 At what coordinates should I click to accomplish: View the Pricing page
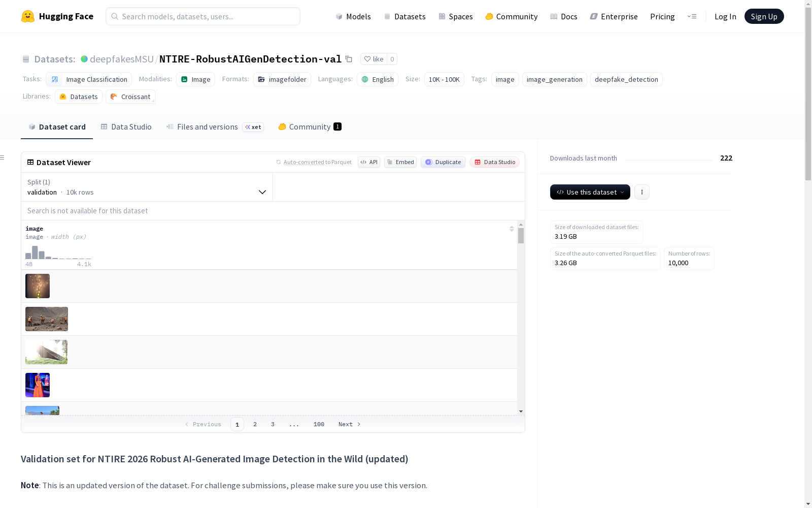tap(662, 16)
